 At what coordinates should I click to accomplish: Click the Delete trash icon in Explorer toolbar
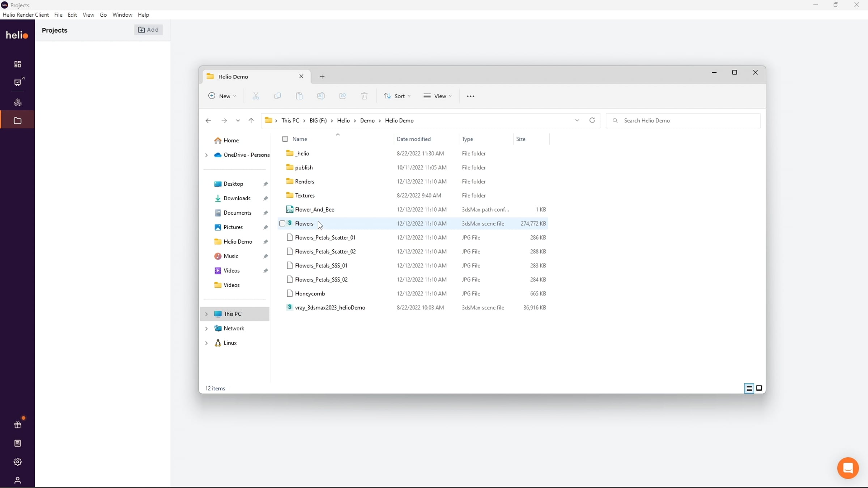(x=364, y=96)
